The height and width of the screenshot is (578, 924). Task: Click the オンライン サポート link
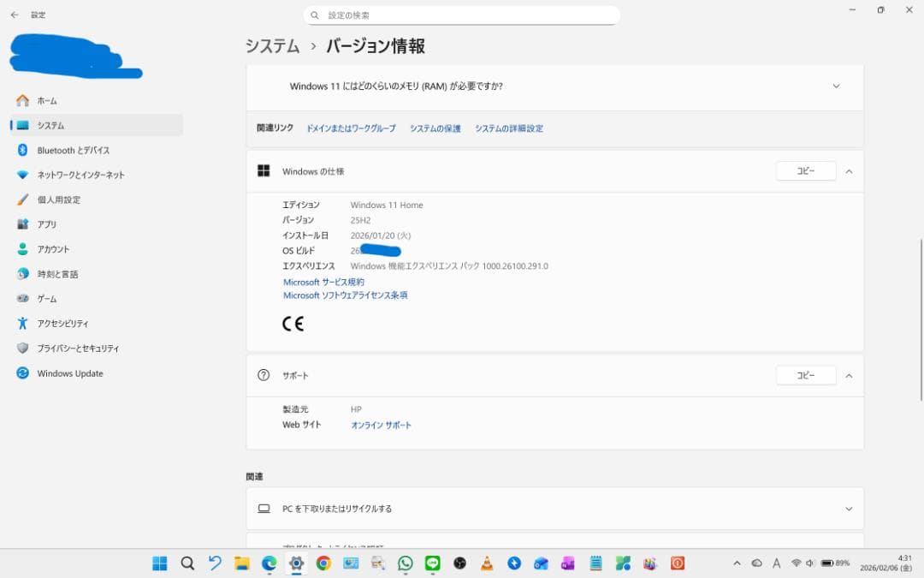(380, 424)
